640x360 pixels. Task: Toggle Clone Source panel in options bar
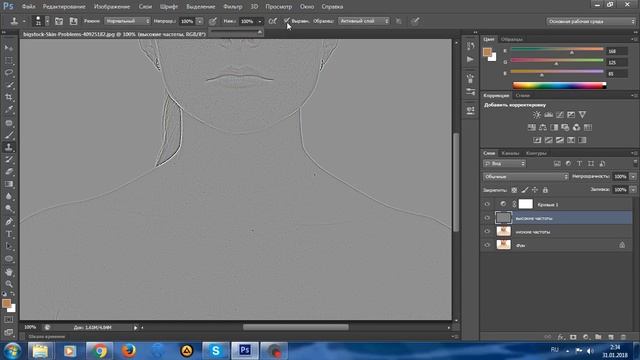(x=73, y=21)
